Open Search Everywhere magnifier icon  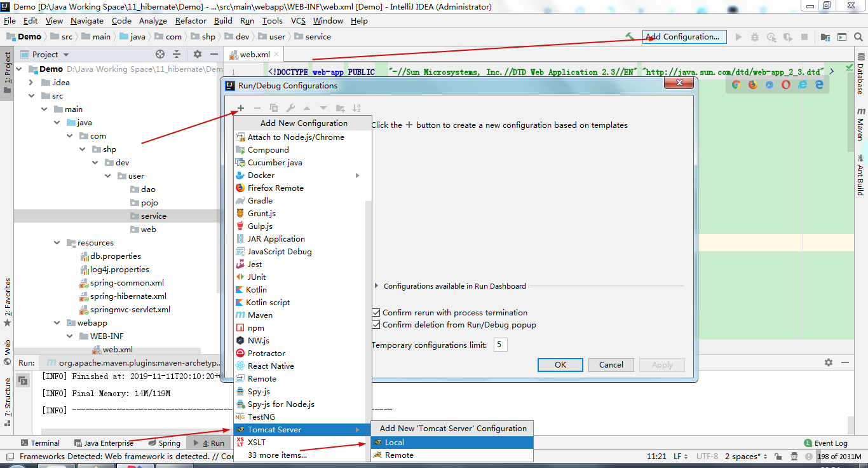click(859, 37)
